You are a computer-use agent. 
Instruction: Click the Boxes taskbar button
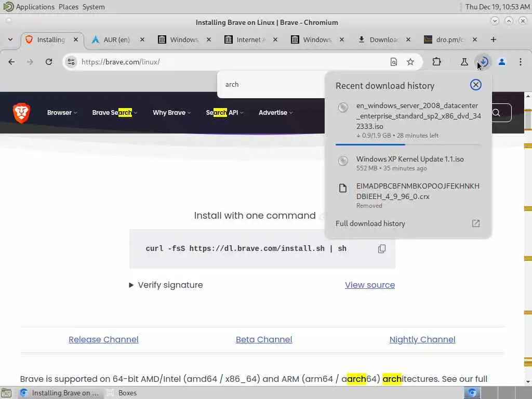coord(122,393)
